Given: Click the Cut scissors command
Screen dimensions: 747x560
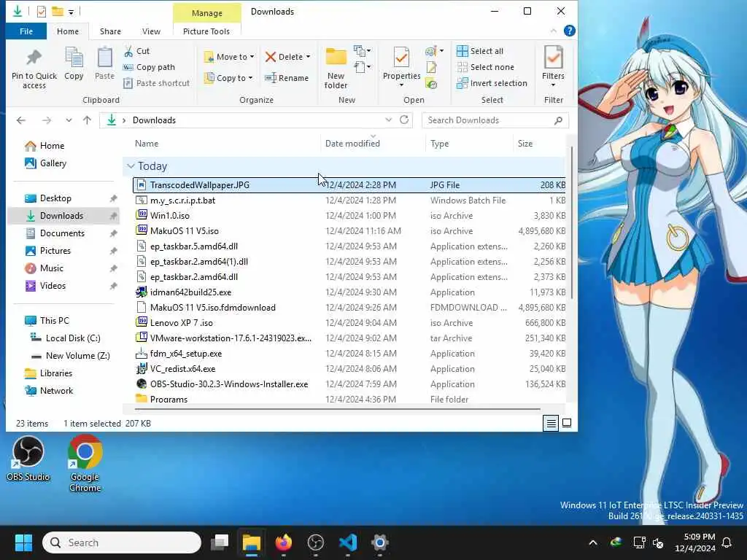Looking at the screenshot, I should (136, 51).
